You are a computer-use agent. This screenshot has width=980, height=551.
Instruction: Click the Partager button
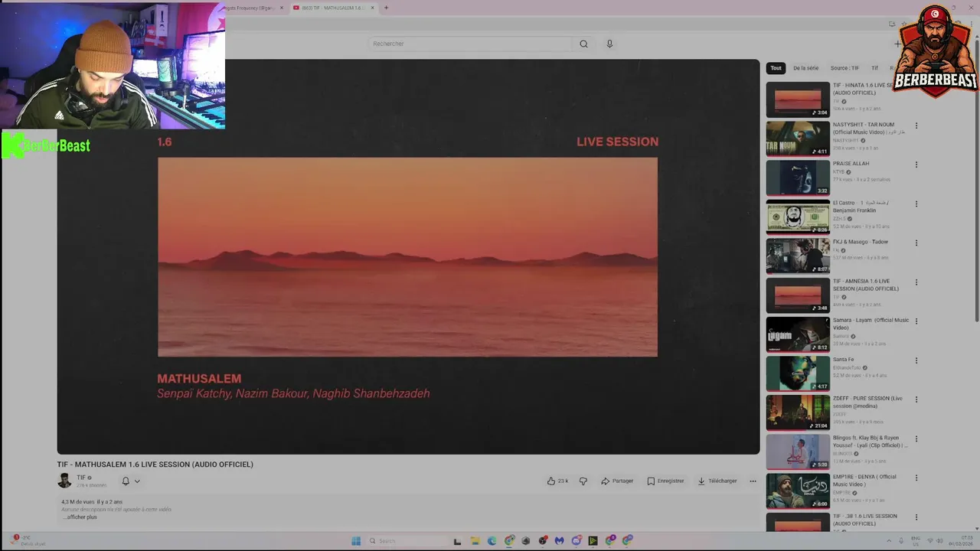617,481
